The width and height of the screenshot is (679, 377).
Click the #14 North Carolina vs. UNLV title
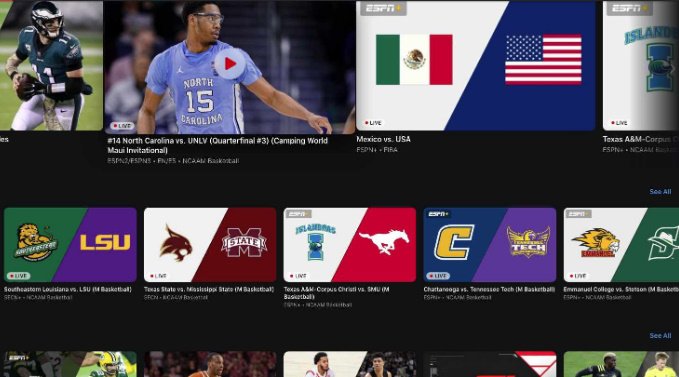[x=217, y=145]
